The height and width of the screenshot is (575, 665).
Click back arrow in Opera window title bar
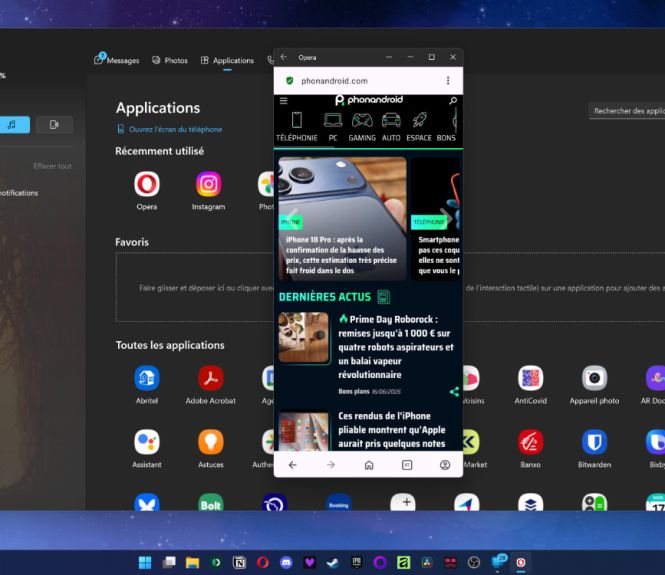(x=284, y=57)
